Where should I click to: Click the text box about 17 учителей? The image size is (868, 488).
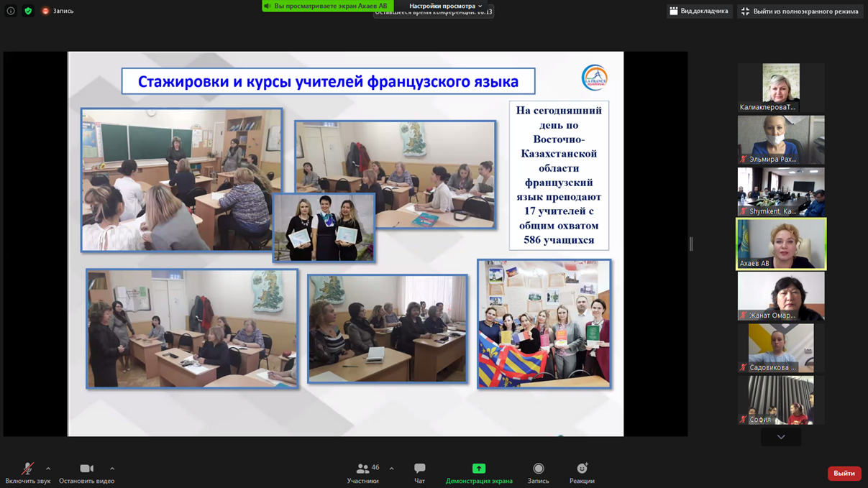559,175
